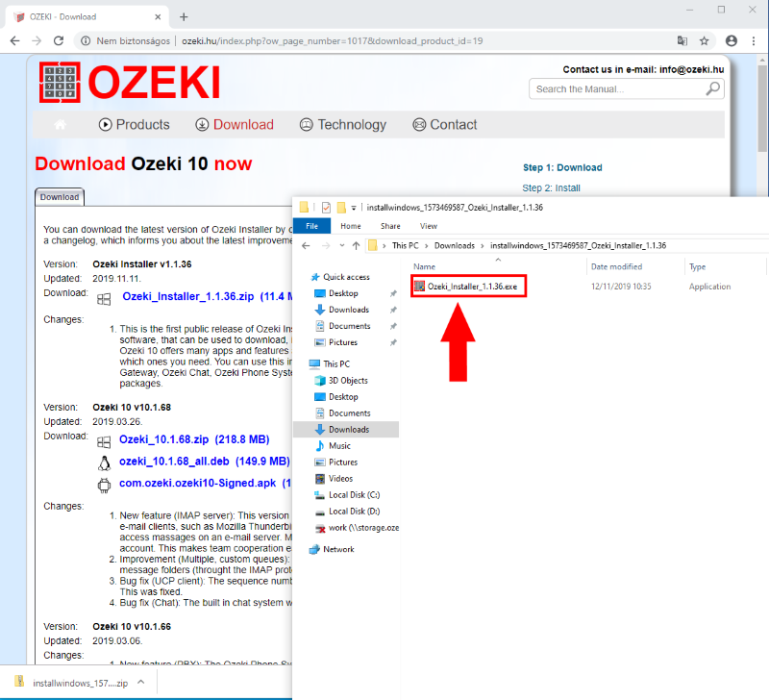Select the Download tab on the page
Screen dimensions: 769x700
[x=60, y=197]
